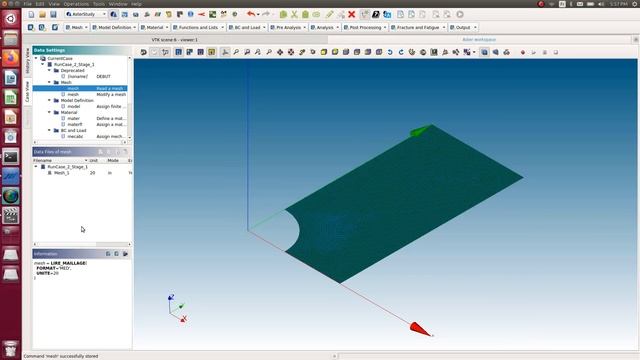
Task: Toggle the checkbox beside the [noname] DEBUT item
Action: coord(63,76)
